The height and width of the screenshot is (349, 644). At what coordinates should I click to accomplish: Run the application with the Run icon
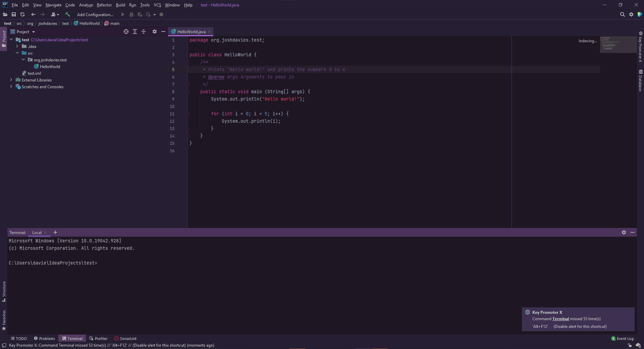(123, 14)
